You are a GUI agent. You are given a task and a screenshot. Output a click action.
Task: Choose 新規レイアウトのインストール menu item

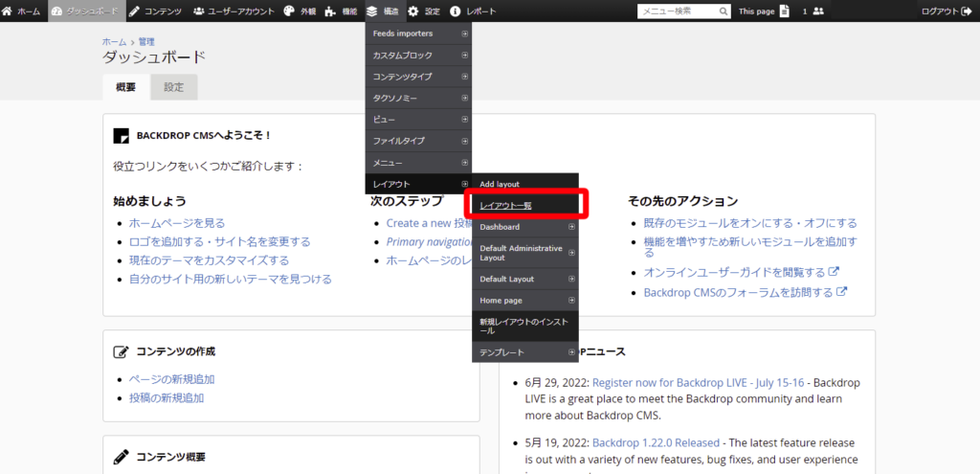click(525, 327)
